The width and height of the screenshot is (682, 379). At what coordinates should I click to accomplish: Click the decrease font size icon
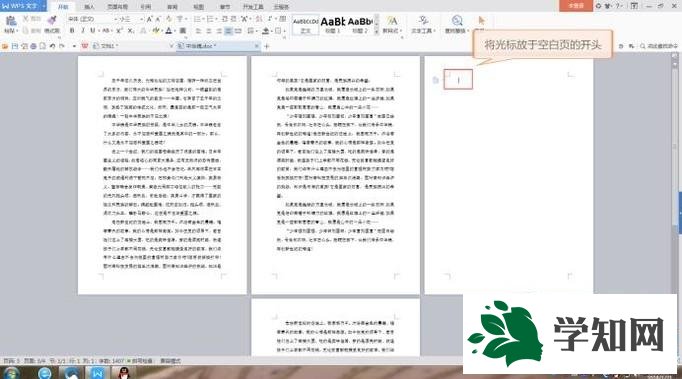coord(158,19)
